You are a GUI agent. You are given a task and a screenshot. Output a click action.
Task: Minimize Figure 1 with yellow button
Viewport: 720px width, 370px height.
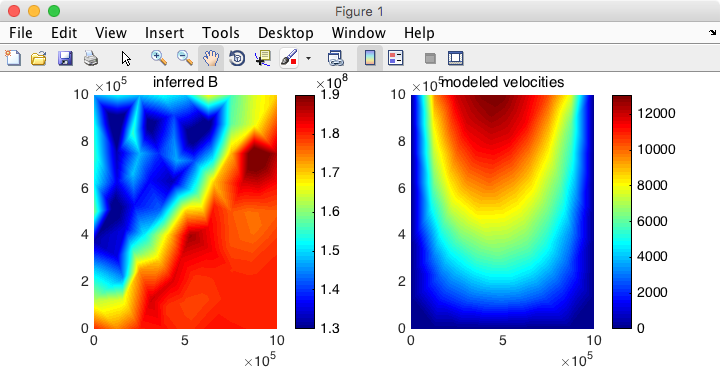point(34,11)
